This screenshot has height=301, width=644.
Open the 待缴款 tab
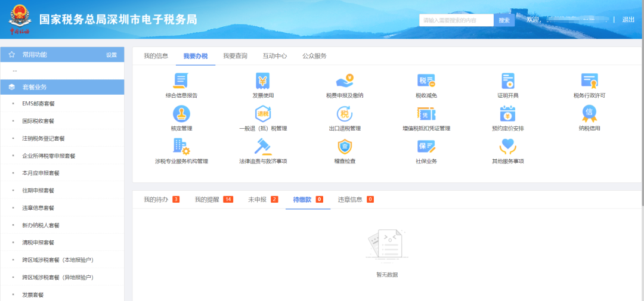pyautogui.click(x=308, y=200)
